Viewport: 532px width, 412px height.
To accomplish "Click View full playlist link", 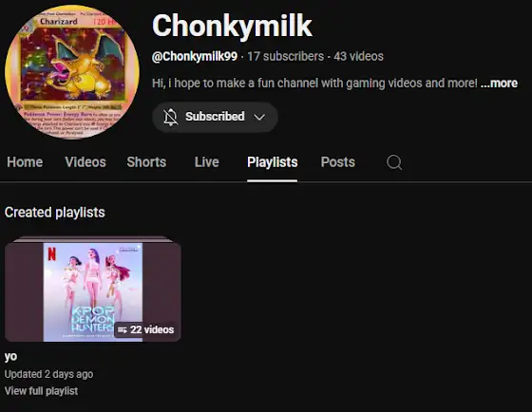I will (x=42, y=391).
